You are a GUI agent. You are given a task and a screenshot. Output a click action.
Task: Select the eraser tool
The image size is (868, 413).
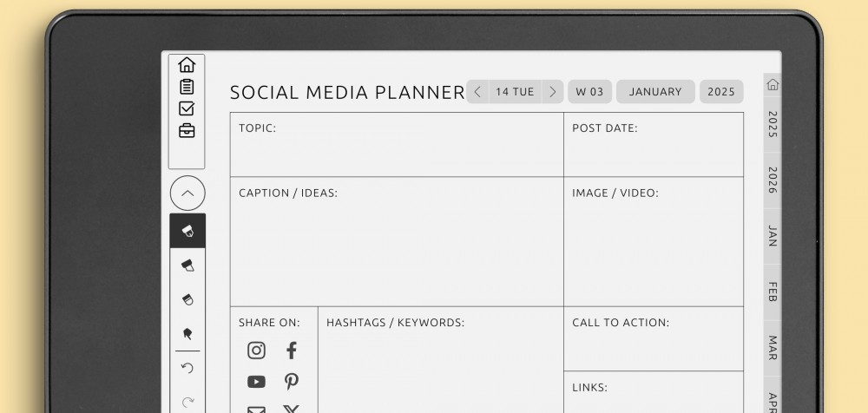tap(187, 299)
